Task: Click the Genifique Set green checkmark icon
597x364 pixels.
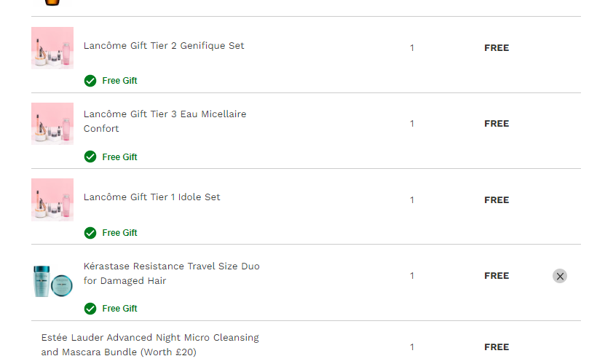Action: (x=90, y=81)
